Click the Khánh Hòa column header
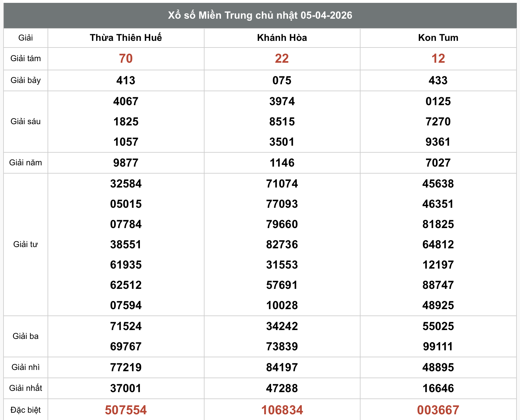 pos(282,38)
